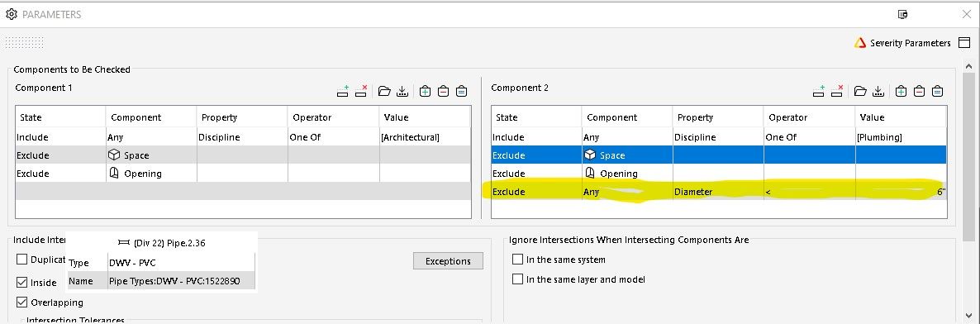Open the Exceptions button
The image size is (980, 324).
(448, 261)
